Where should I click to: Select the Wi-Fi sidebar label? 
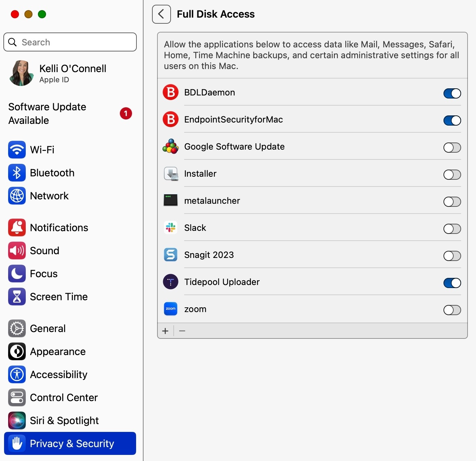coord(42,150)
